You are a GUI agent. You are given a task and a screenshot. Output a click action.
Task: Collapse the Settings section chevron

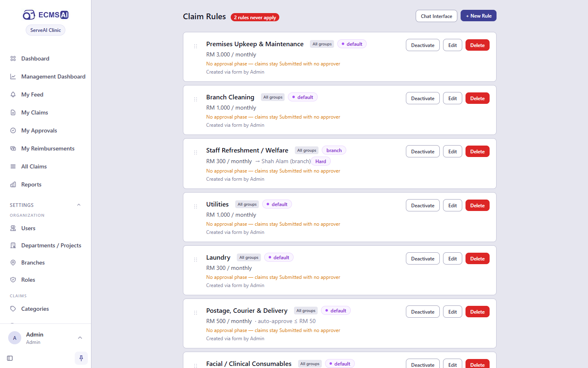coord(79,205)
